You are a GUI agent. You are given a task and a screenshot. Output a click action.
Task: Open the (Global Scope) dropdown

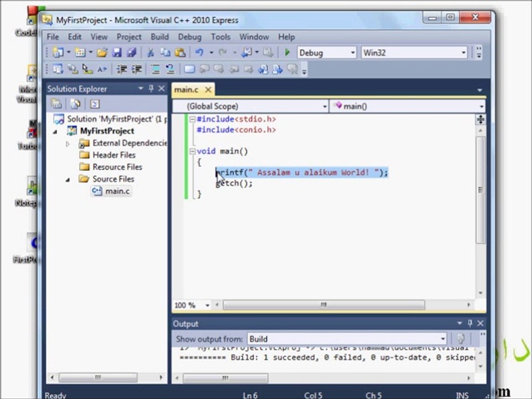click(325, 106)
